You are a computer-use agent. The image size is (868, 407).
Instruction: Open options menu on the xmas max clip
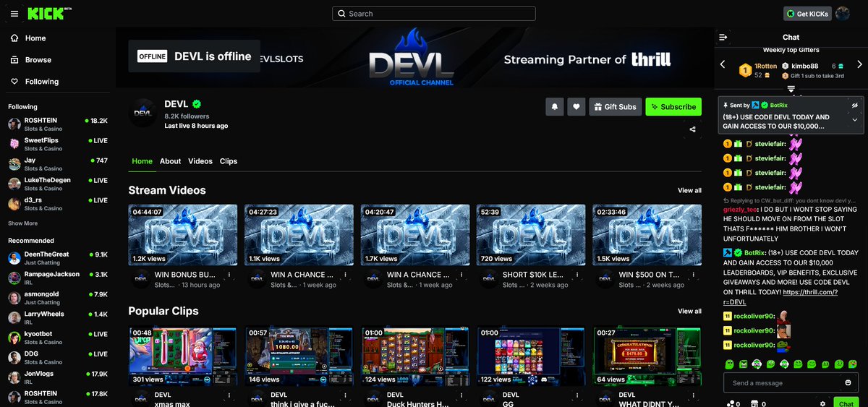[231, 395]
